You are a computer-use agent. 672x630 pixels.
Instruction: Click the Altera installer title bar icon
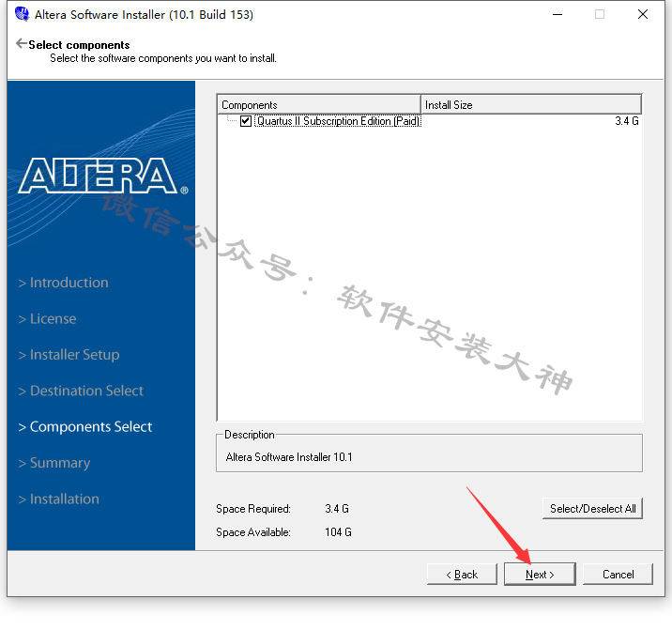(22, 14)
